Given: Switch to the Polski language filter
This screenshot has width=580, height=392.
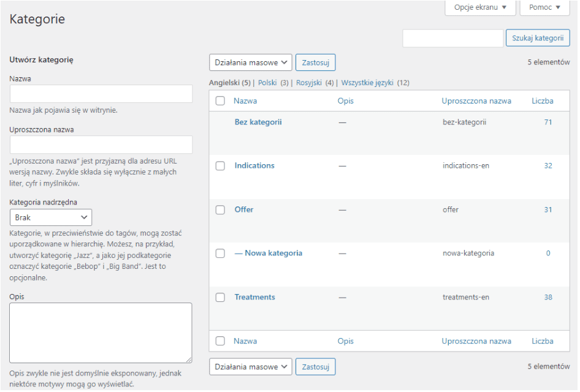Looking at the screenshot, I should (x=267, y=83).
